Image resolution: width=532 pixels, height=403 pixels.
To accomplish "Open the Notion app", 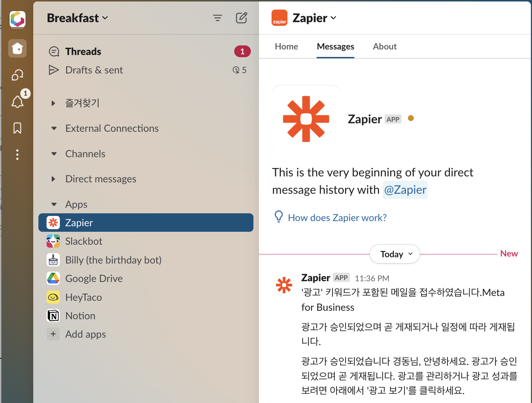I will click(x=146, y=316).
